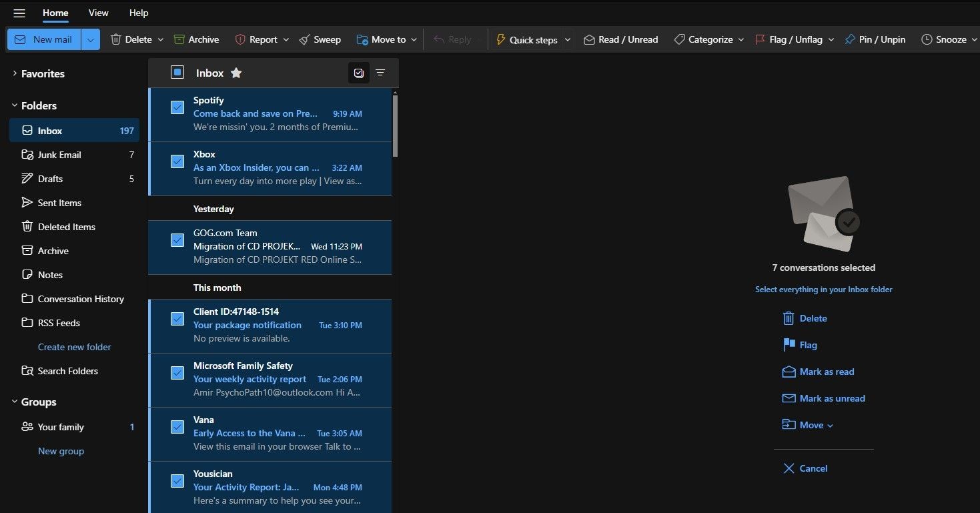Toggle the select mode icon beside filter
Viewport: 980px width, 513px height.
pos(359,73)
